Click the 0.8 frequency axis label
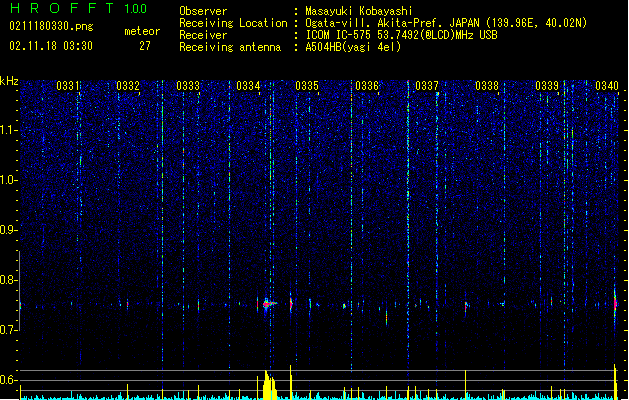 (8, 280)
